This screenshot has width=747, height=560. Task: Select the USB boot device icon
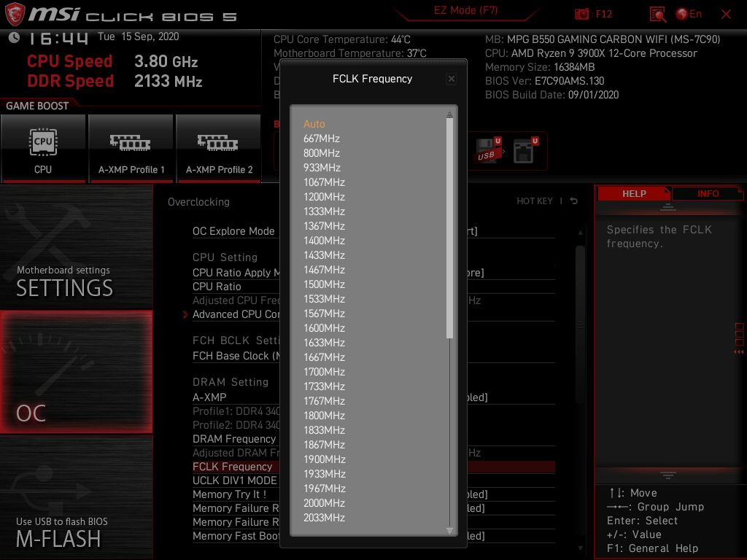489,150
